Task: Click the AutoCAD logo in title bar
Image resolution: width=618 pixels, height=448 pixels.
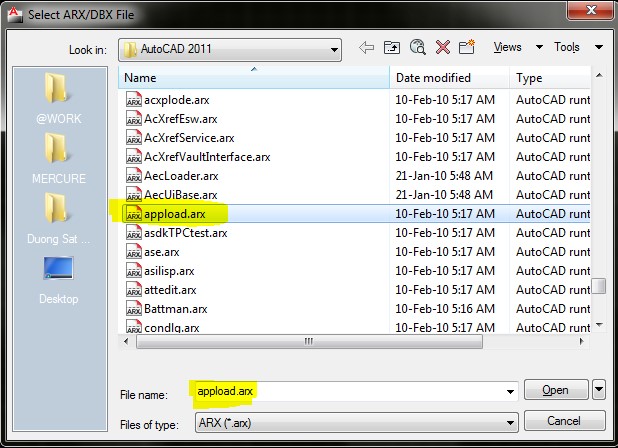Action: pos(15,14)
